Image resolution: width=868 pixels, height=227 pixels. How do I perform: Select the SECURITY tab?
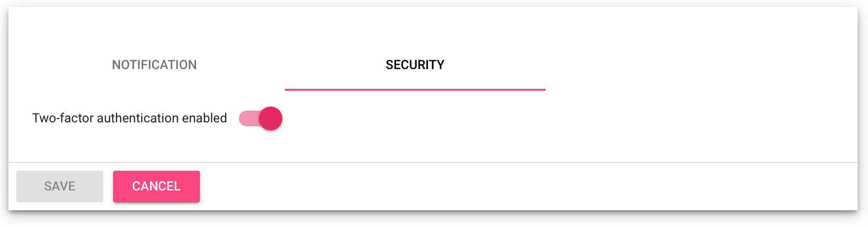[x=415, y=65]
